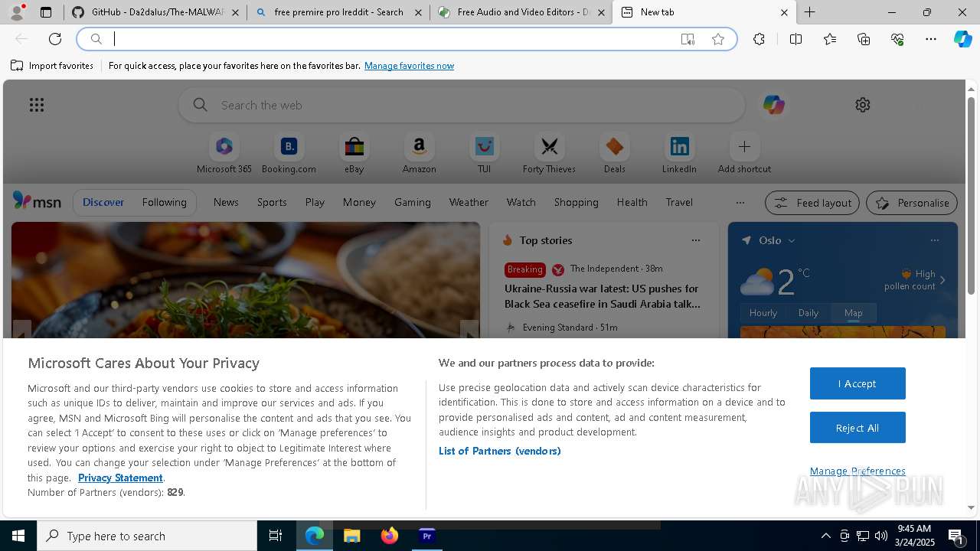
Task: Open Premiere Pro taskbar icon
Action: tap(427, 536)
